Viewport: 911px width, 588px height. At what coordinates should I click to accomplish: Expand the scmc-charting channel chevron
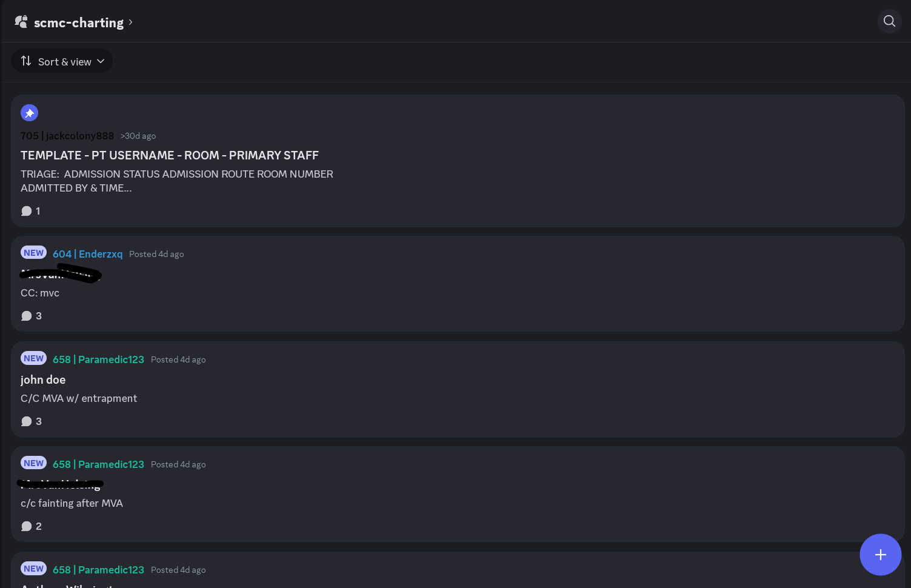tap(130, 22)
